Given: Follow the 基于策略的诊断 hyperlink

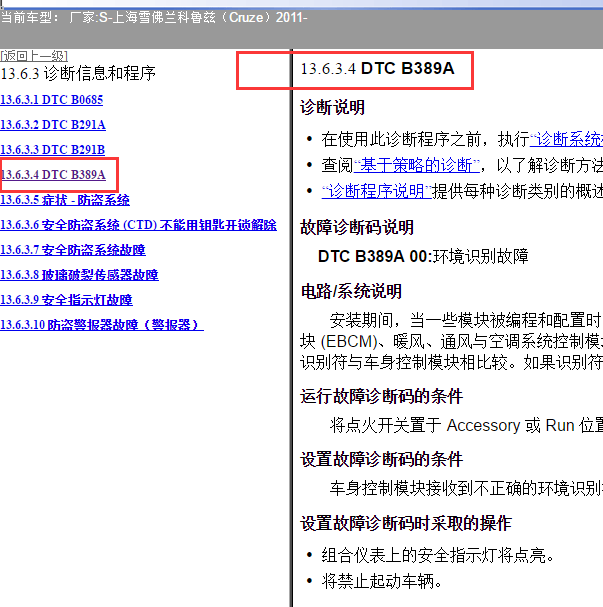Looking at the screenshot, I should tap(416, 165).
